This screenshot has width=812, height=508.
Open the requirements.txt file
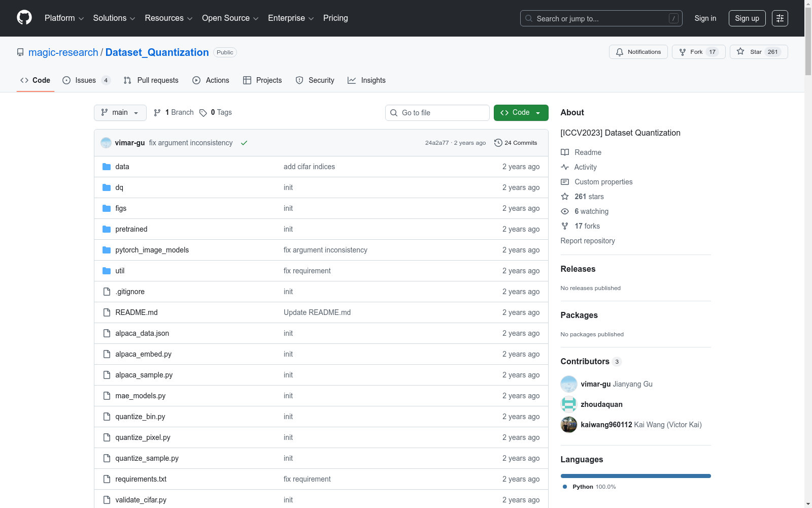click(141, 479)
